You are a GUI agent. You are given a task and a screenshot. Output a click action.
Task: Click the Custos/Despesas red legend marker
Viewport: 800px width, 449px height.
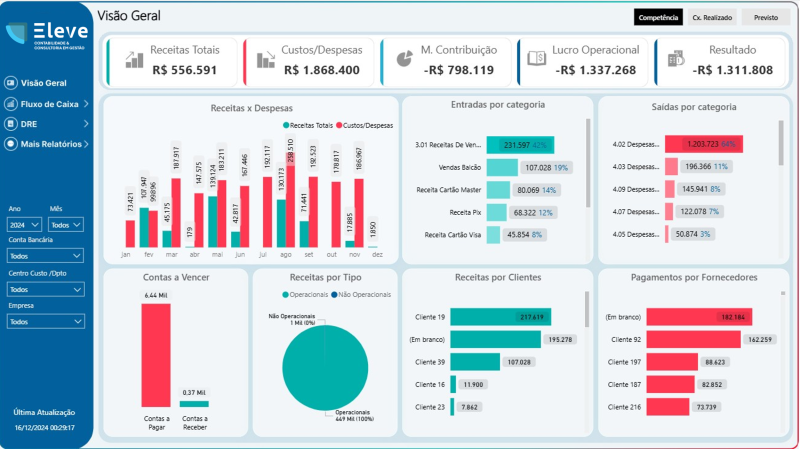(338, 125)
